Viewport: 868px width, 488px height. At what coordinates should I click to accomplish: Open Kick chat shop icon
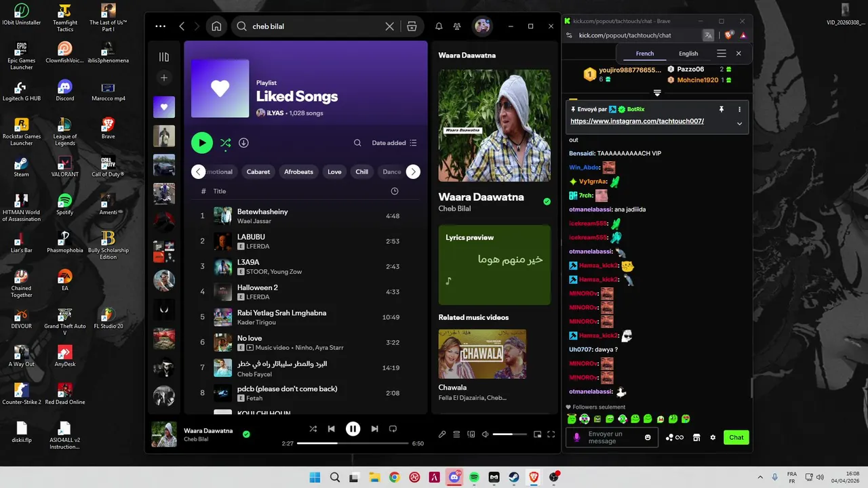pos(696,437)
